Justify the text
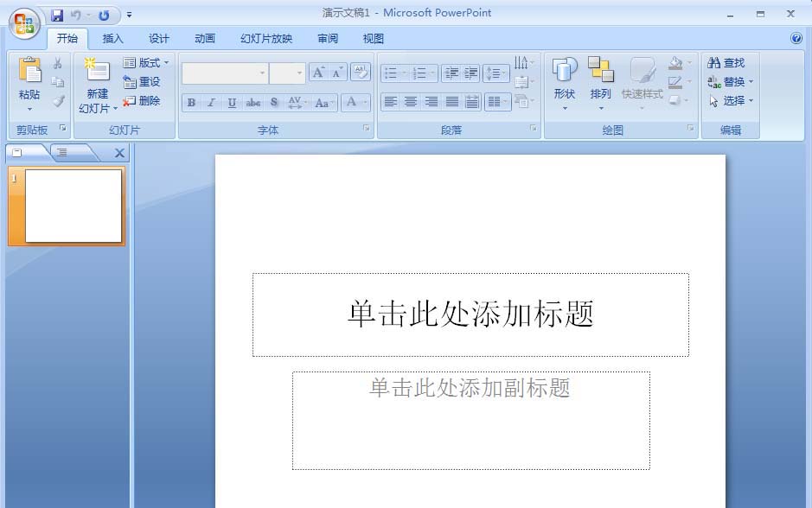This screenshot has height=508, width=812. 452,102
